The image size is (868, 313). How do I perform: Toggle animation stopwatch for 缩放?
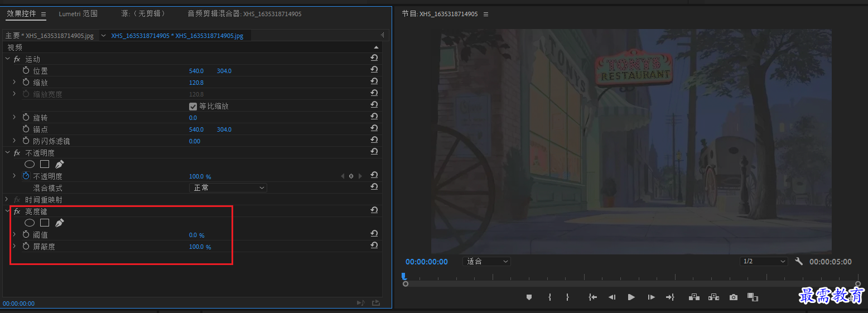coord(26,82)
